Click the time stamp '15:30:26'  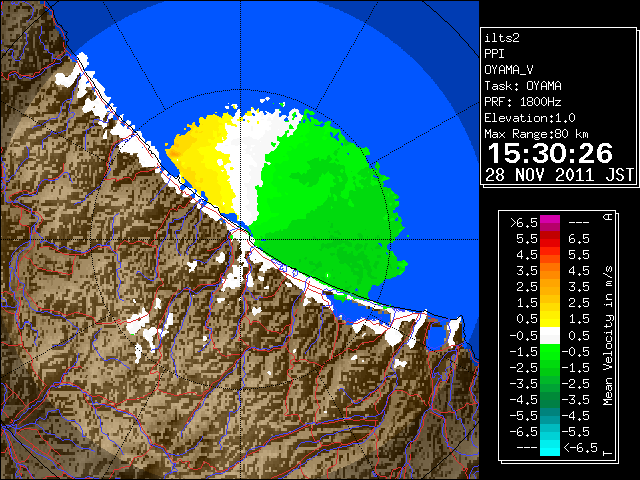550,153
